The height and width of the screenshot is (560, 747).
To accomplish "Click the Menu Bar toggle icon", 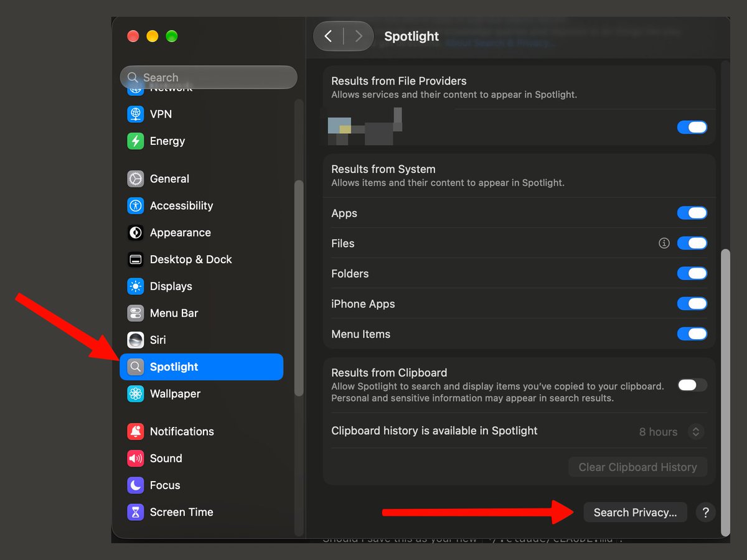I will (x=136, y=313).
